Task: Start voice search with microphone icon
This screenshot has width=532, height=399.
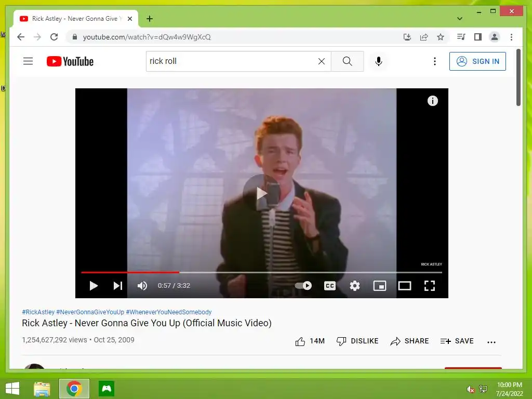Action: [x=379, y=61]
